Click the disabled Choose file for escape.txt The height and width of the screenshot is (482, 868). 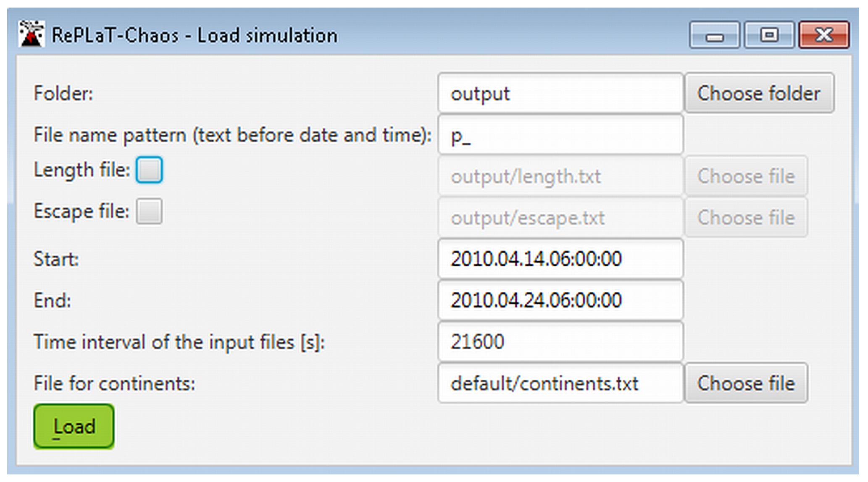pyautogui.click(x=746, y=217)
